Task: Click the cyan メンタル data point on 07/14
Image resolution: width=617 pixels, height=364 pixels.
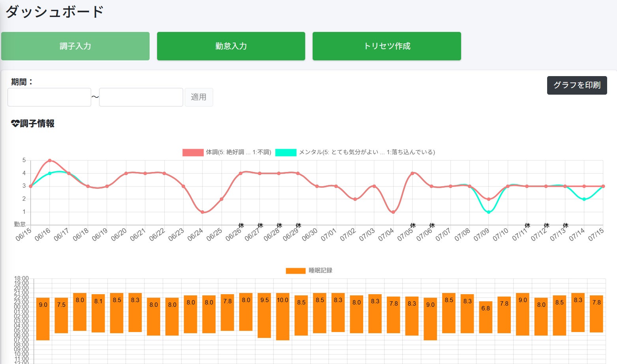Action: click(584, 199)
